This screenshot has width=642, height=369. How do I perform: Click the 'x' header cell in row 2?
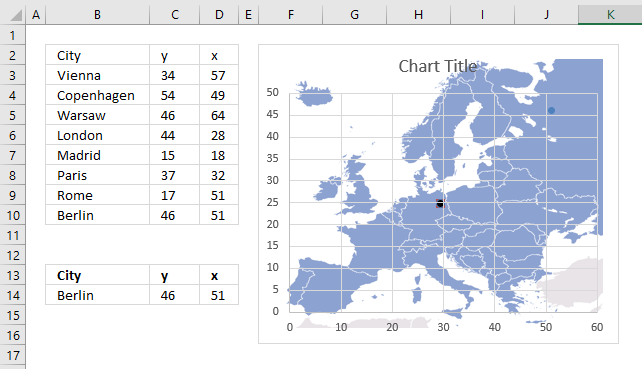click(x=219, y=55)
